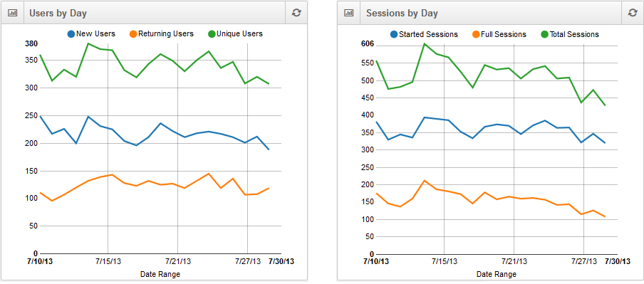Viewport: 644px width, 284px height.
Task: Click the Users by Day panel title
Action: (58, 13)
